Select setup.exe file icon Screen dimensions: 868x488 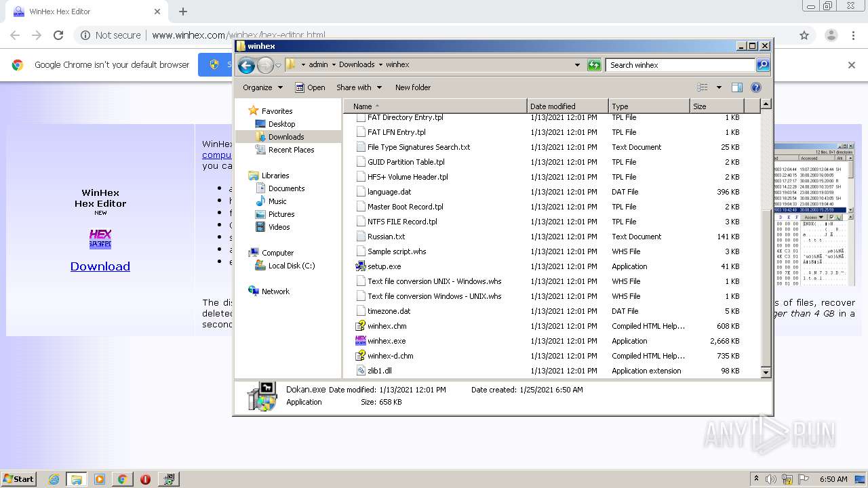pos(361,266)
